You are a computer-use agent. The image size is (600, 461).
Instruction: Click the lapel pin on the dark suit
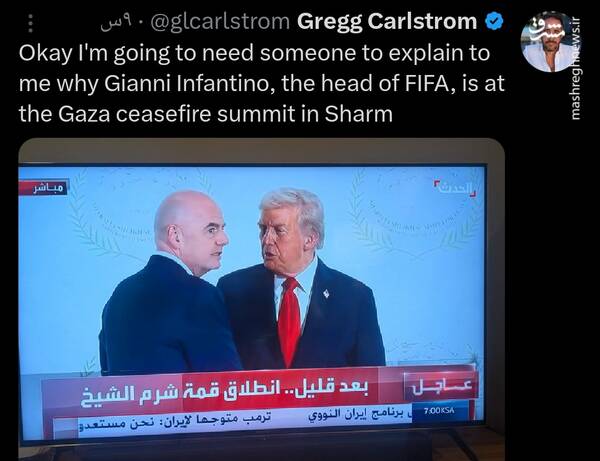click(326, 294)
